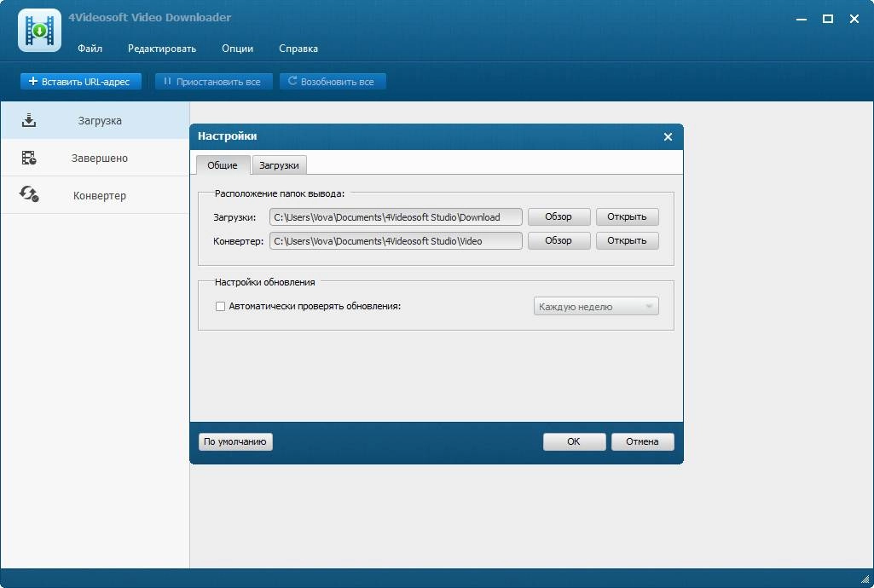
Task: Open the Опции menu
Action: (x=237, y=49)
